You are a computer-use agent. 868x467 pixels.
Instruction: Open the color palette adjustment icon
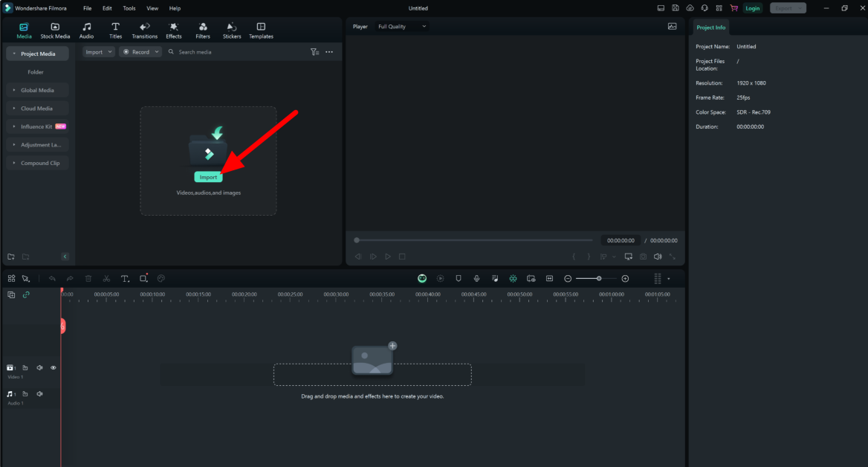[x=161, y=278]
